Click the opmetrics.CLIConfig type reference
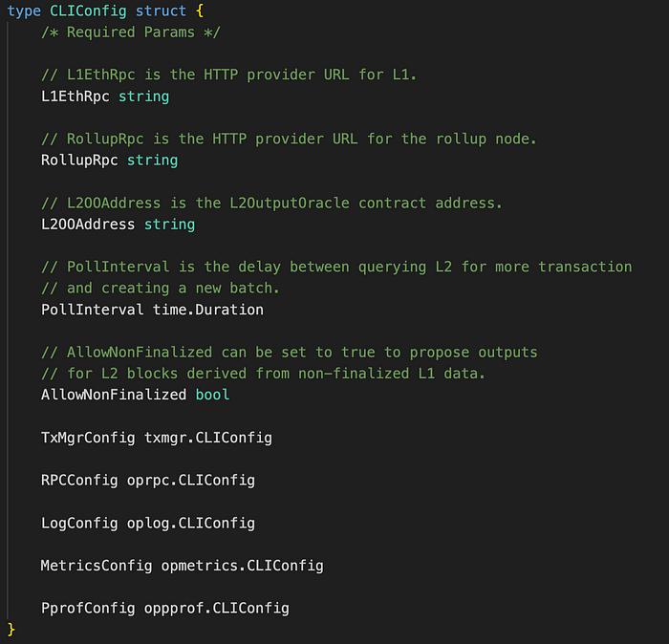 coord(243,566)
